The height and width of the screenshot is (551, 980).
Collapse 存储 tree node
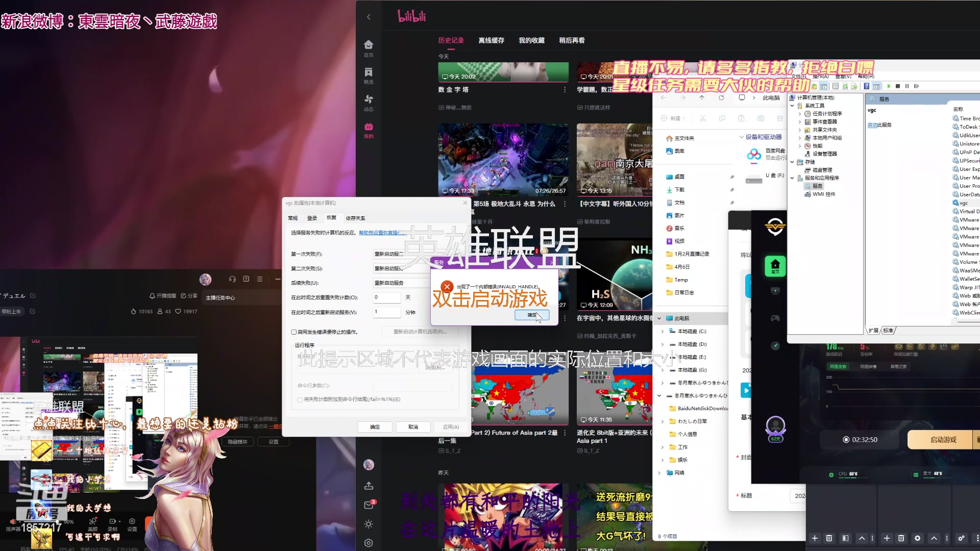click(x=792, y=162)
